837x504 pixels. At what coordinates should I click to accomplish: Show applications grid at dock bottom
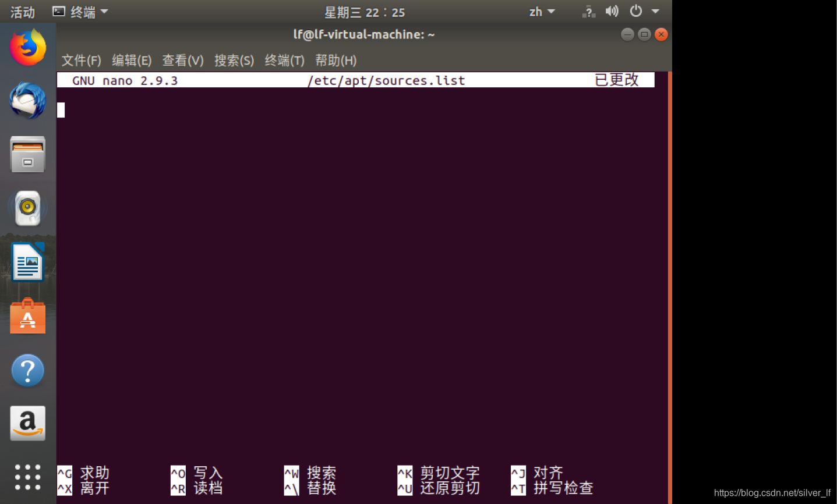(x=27, y=477)
